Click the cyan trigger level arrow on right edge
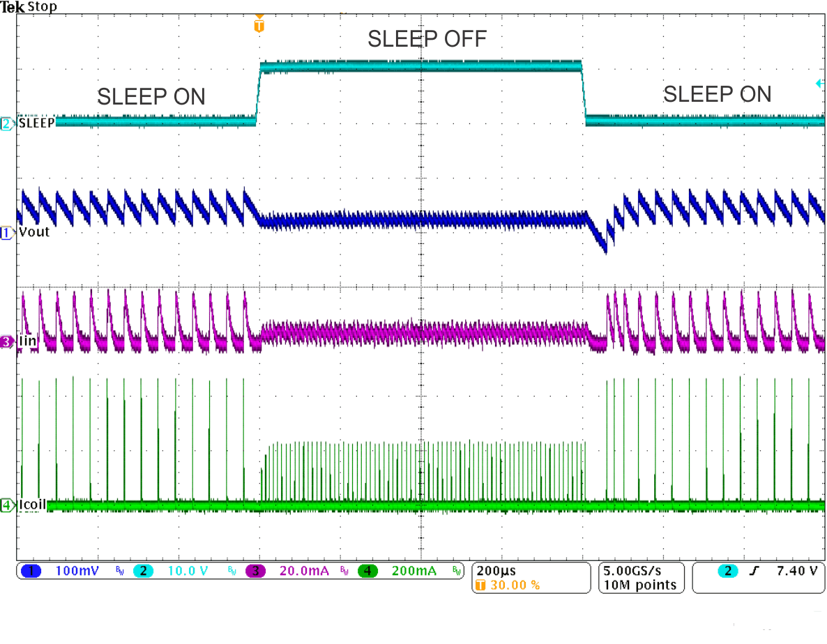827x644 pixels. (820, 83)
